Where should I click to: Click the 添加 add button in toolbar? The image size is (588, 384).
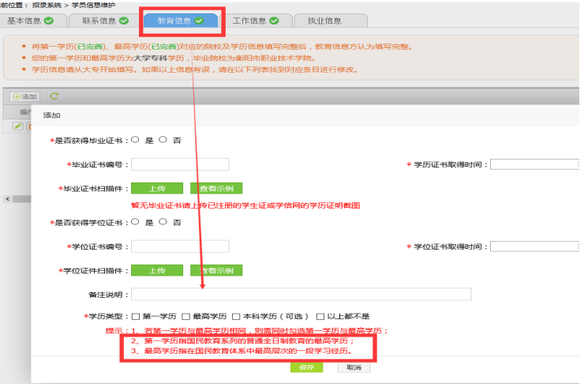(x=24, y=96)
